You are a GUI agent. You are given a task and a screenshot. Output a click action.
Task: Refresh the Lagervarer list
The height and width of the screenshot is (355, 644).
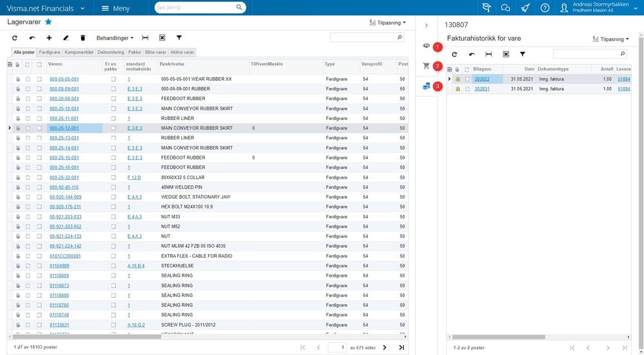coord(15,38)
